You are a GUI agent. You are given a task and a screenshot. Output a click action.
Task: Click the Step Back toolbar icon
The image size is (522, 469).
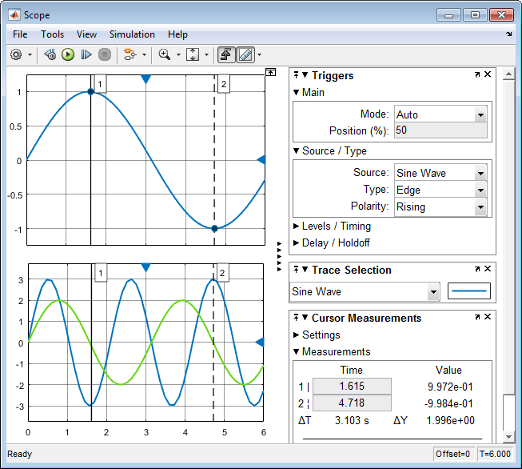[x=50, y=54]
